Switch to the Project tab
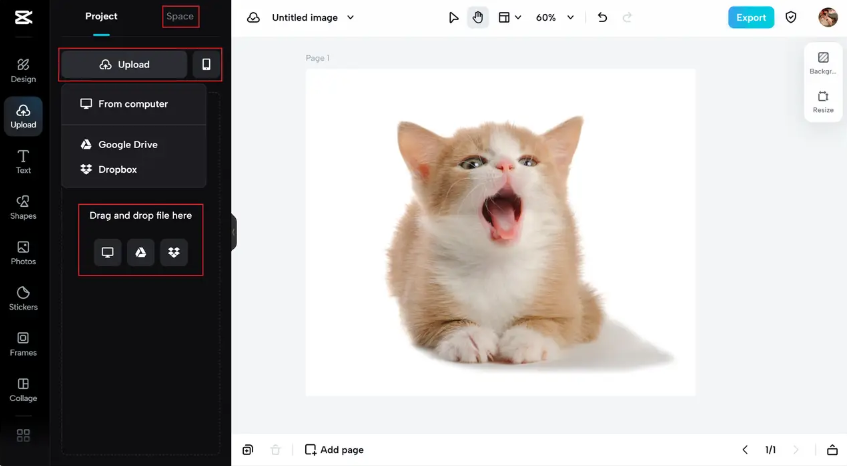Screen dimensions: 847x466 pyautogui.click(x=101, y=16)
